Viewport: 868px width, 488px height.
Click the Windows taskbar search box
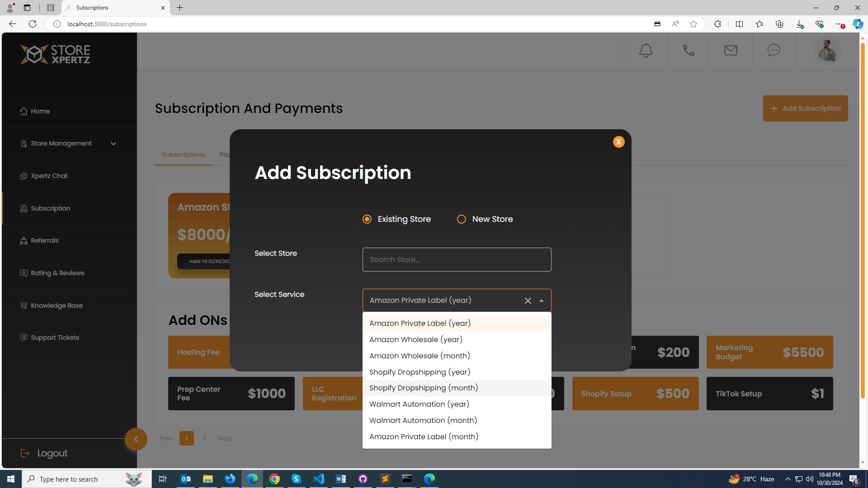(87, 479)
